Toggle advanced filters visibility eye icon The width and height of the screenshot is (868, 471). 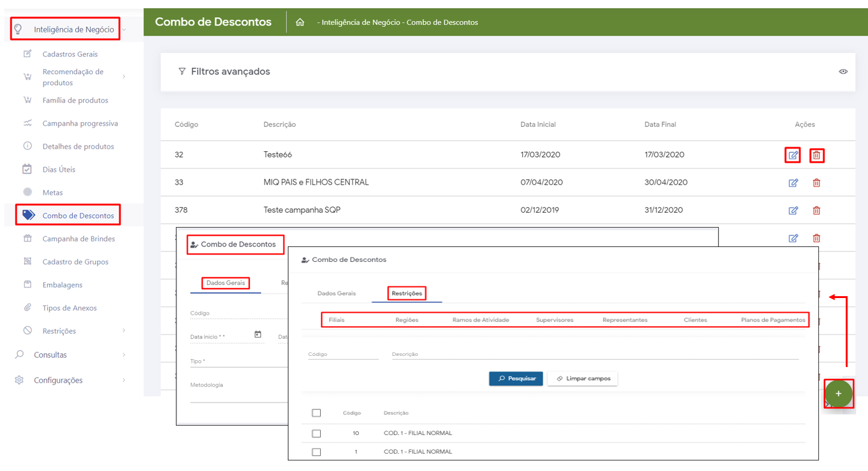pos(843,72)
